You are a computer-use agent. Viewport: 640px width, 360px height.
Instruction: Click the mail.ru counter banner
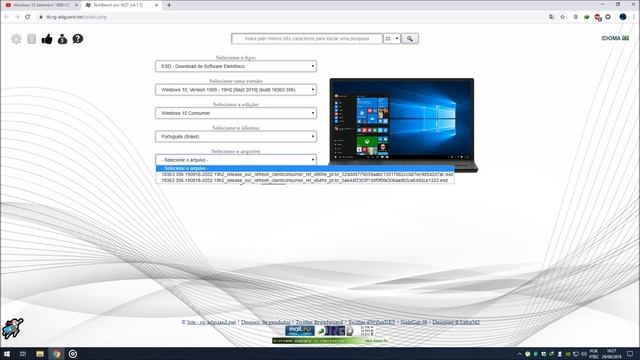(300, 331)
